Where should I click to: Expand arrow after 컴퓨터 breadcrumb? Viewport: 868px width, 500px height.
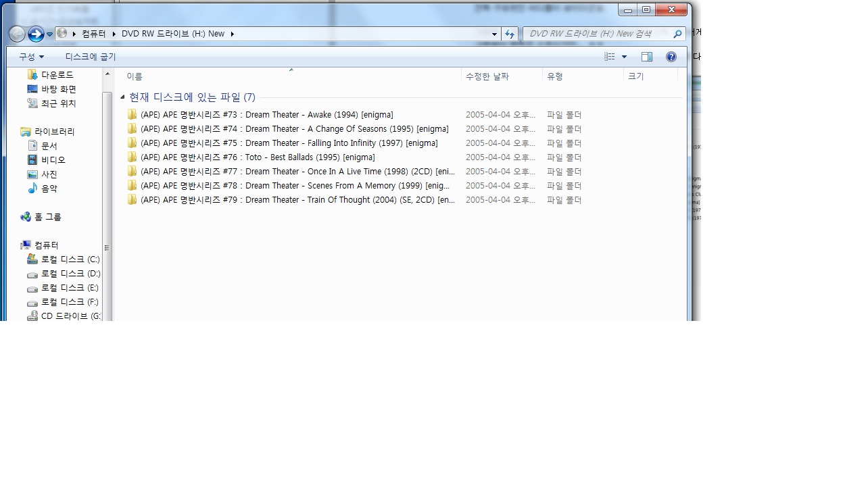tap(114, 34)
